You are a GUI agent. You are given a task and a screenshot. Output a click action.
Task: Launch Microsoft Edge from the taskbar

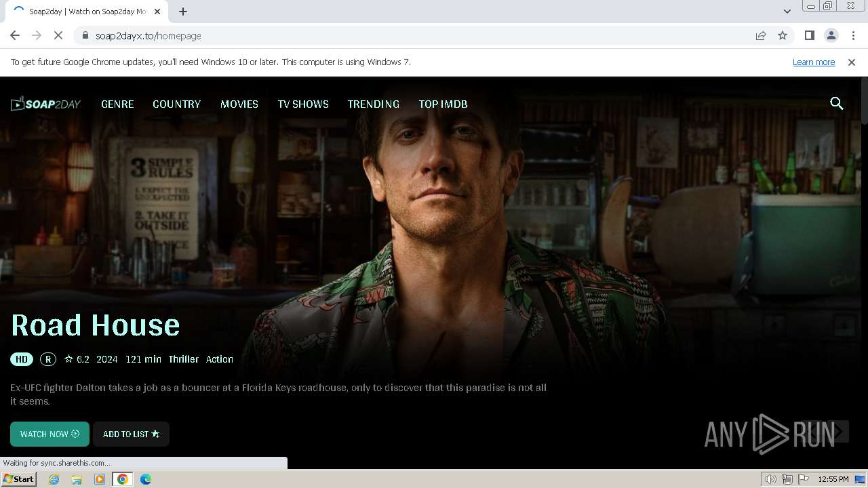tap(146, 479)
